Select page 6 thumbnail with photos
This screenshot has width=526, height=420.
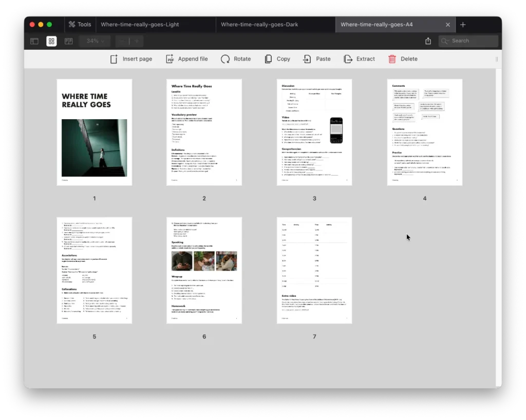(x=204, y=270)
